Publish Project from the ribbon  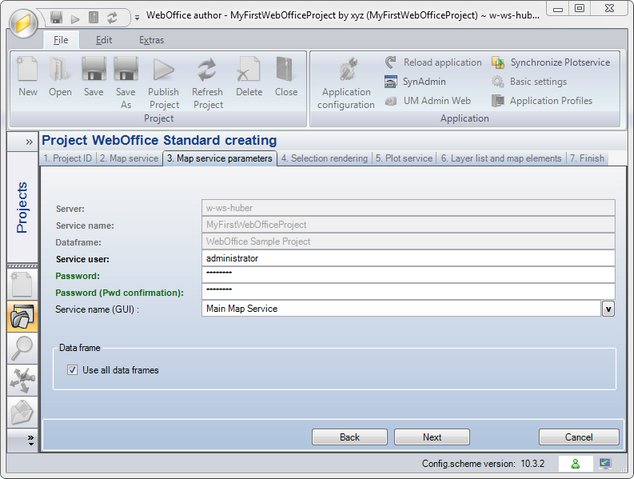pyautogui.click(x=163, y=83)
